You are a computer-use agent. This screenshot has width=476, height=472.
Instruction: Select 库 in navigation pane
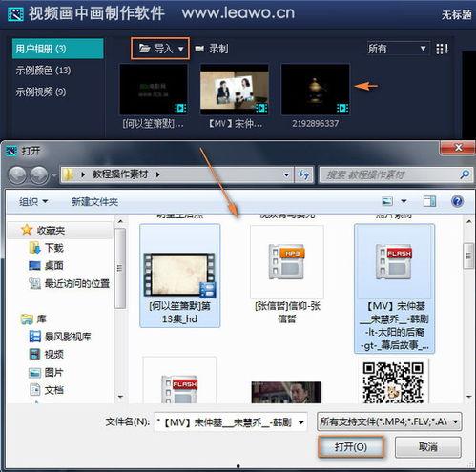point(41,318)
